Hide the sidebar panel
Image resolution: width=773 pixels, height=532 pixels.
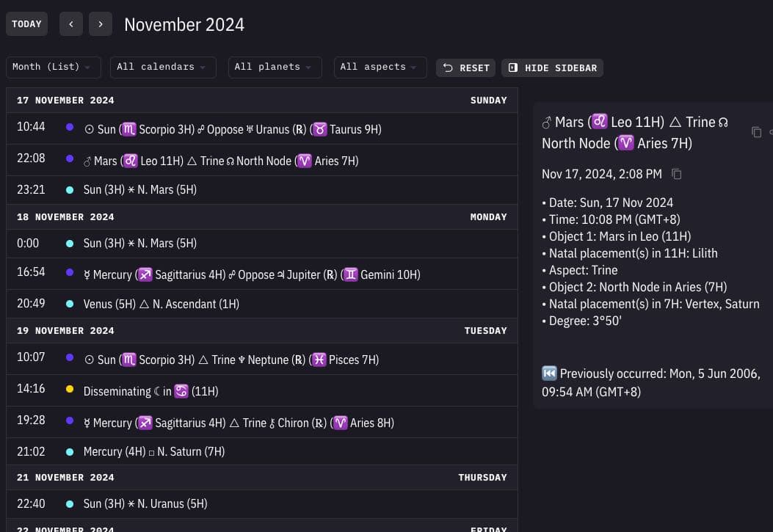[x=552, y=68]
